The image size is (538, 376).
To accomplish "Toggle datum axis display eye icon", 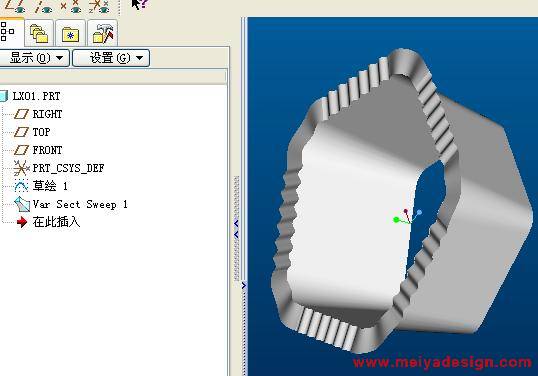I will click(44, 6).
